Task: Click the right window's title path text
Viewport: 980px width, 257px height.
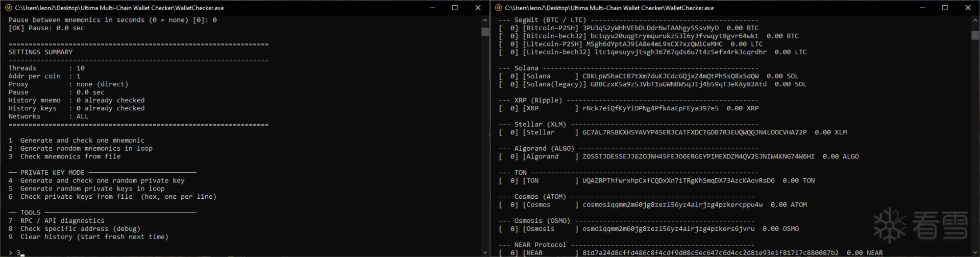Action: pos(609,8)
